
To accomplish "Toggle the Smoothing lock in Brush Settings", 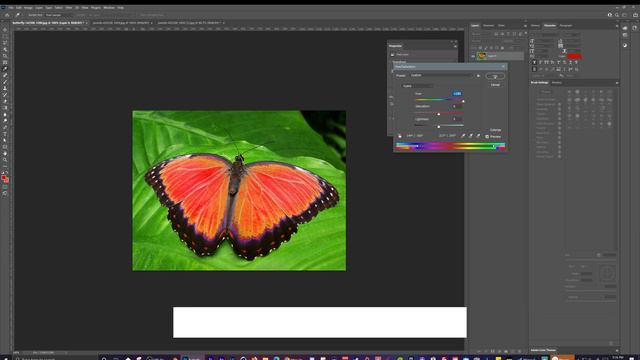I will (559, 152).
